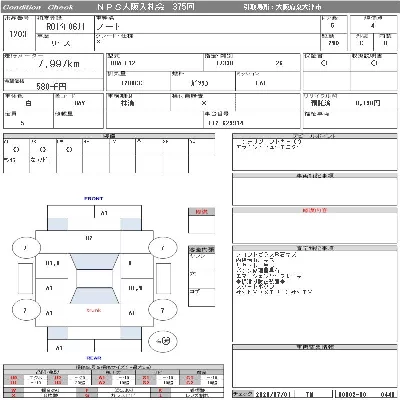Click the price value '580千円'
Image resolution: width=400 pixels, height=400 pixels.
[51, 87]
